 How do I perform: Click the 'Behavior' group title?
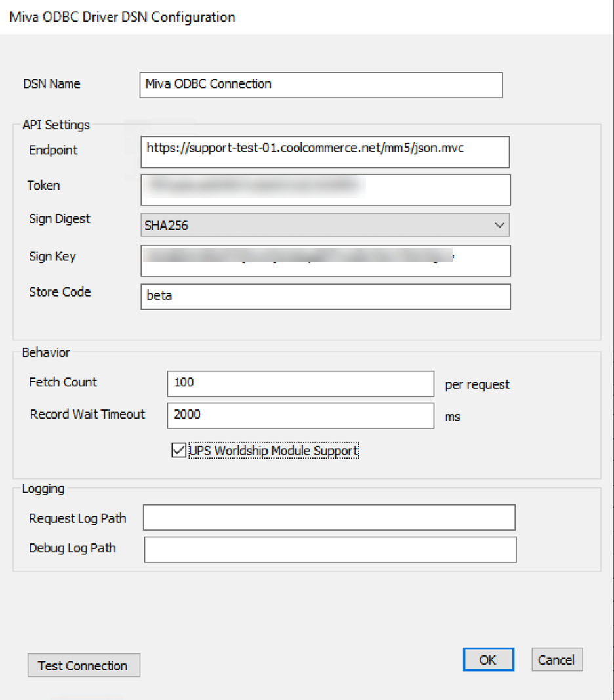[x=46, y=353]
